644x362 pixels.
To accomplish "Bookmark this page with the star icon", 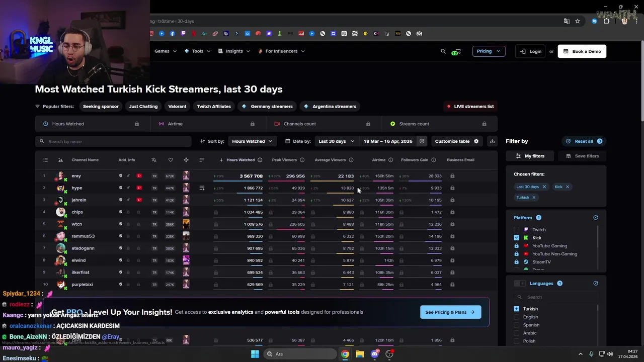I will click(x=578, y=21).
